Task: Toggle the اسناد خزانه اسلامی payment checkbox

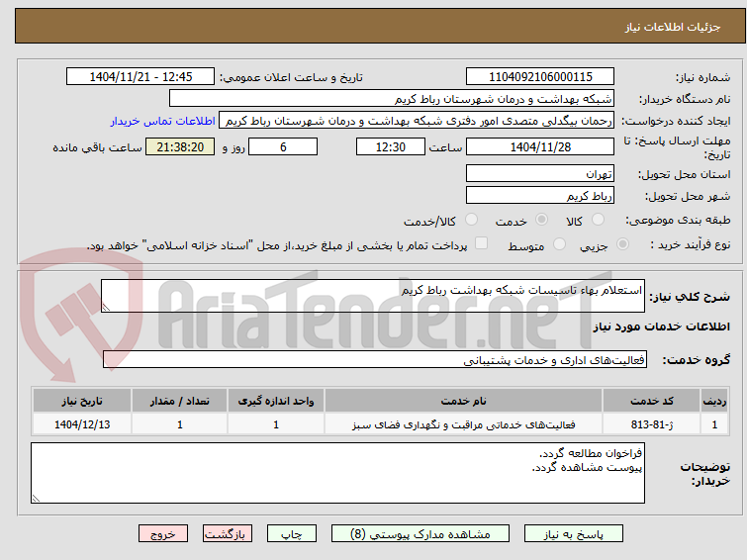Action: (482, 243)
